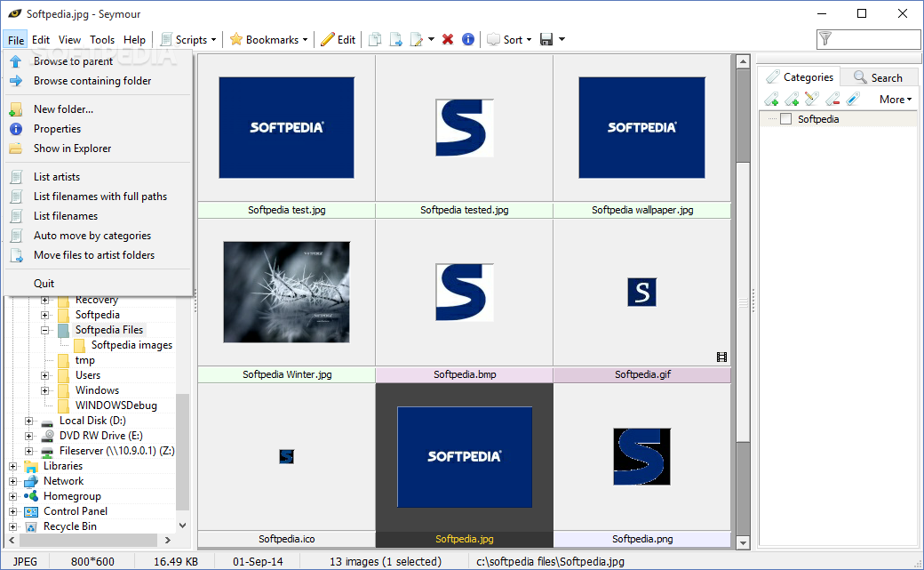Click the Homegroup icon in folder tree
Screen dimensions: 924x570
pyautogui.click(x=32, y=496)
